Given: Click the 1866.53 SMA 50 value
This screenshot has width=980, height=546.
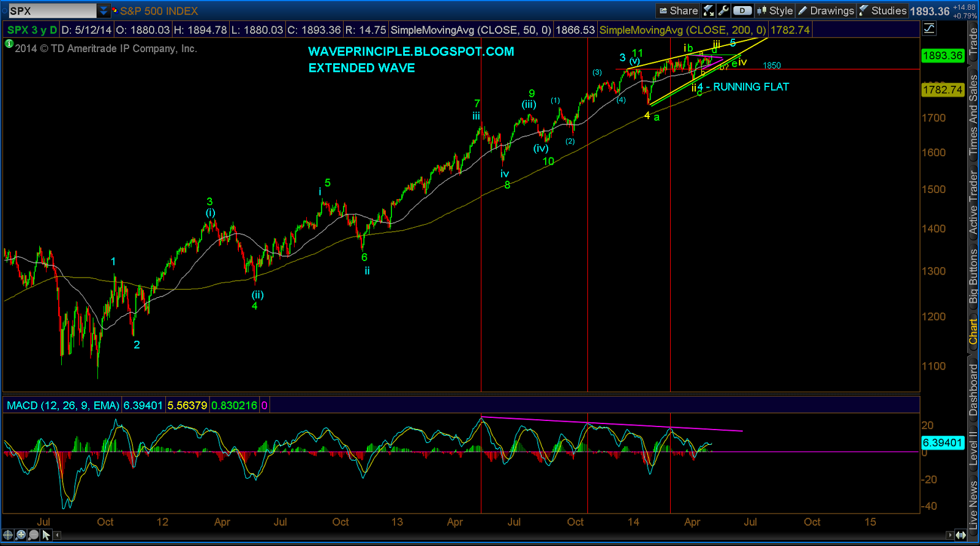Looking at the screenshot, I should (x=575, y=29).
